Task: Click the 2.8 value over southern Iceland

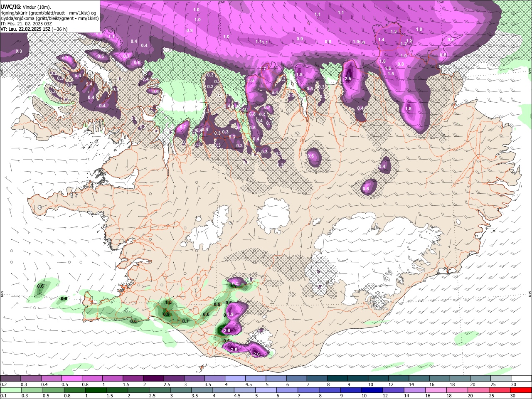Action: pyautogui.click(x=227, y=330)
